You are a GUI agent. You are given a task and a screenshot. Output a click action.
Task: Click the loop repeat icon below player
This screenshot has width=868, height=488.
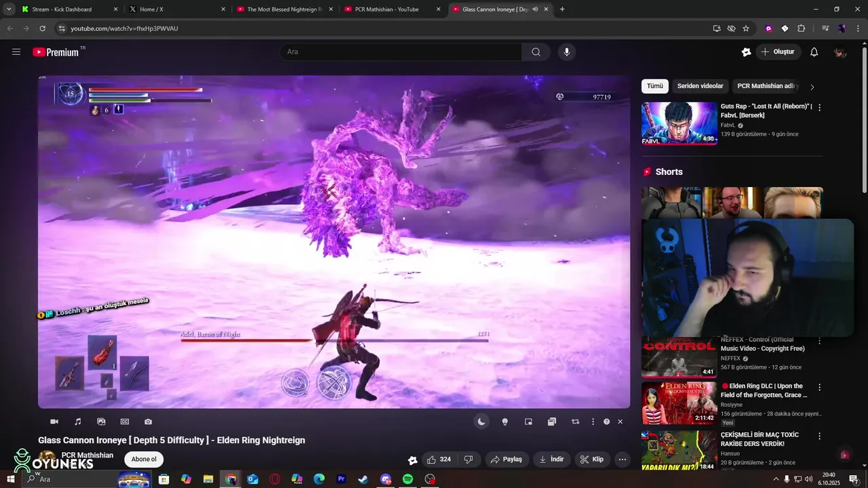click(x=575, y=422)
